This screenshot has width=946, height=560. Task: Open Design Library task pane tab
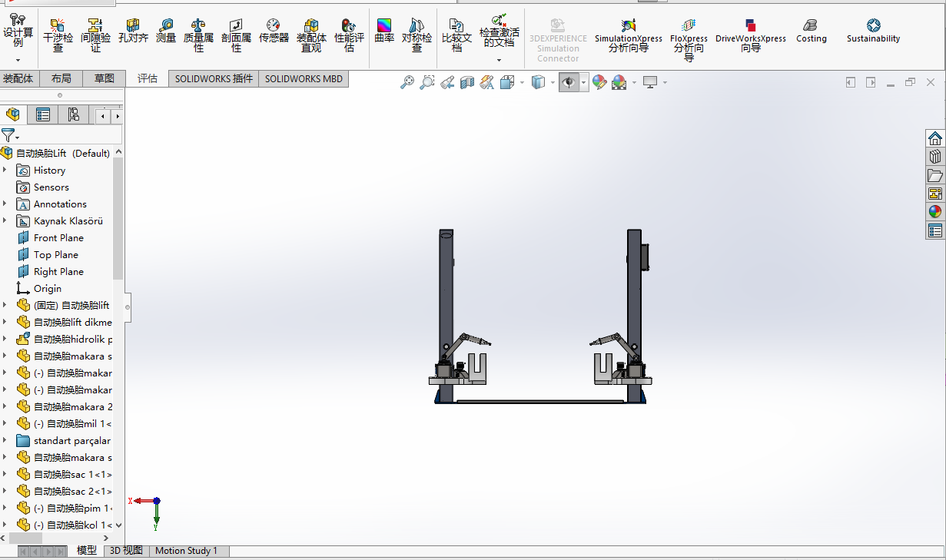(x=934, y=157)
